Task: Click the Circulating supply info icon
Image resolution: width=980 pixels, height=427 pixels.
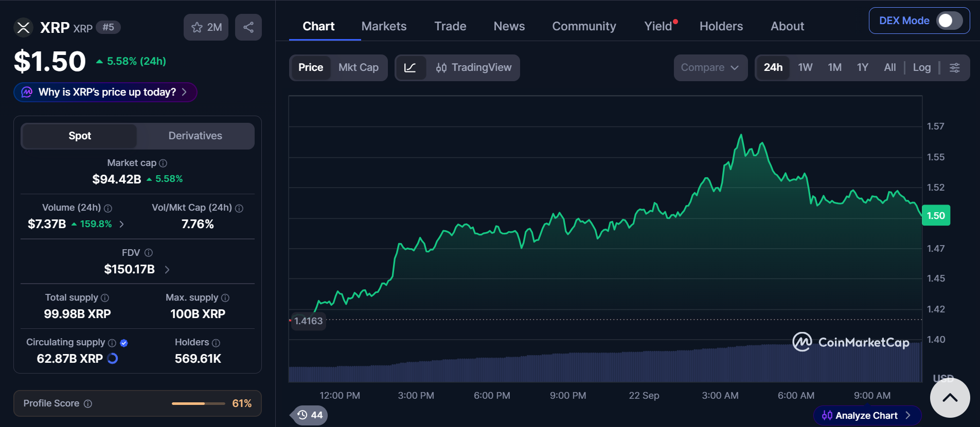Action: [x=112, y=343]
